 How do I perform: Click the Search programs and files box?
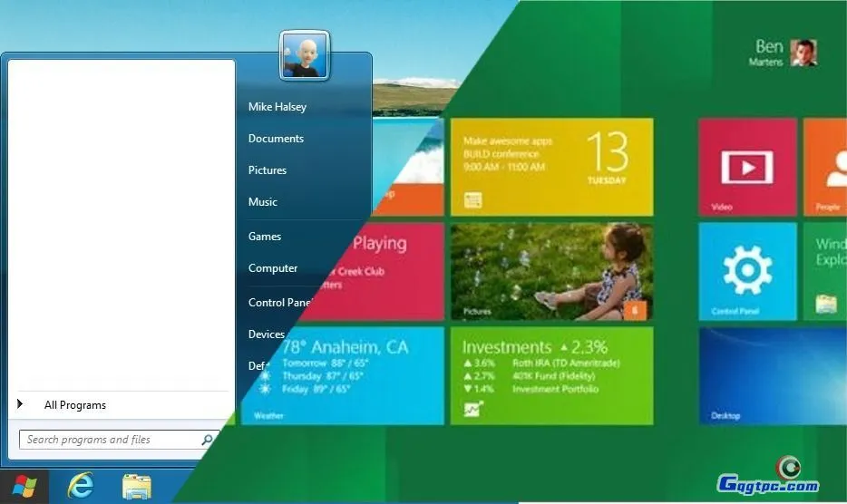[109, 440]
